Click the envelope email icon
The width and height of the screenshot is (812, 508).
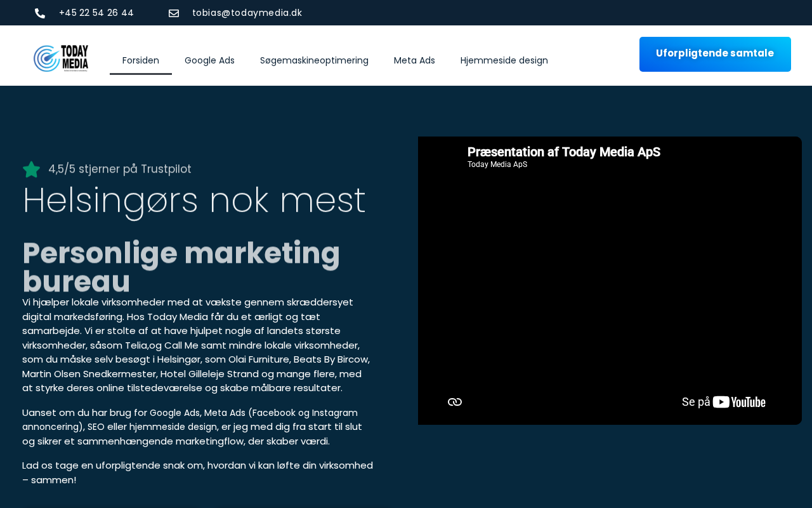coord(174,13)
